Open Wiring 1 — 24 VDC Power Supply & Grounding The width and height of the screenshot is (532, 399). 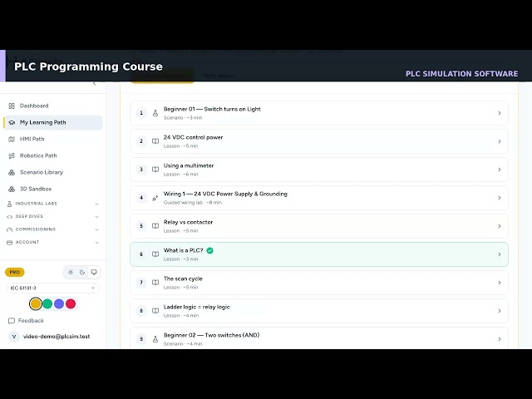[319, 198]
